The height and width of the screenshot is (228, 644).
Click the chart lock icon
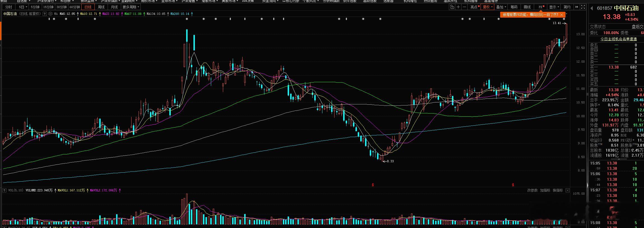coord(452,7)
